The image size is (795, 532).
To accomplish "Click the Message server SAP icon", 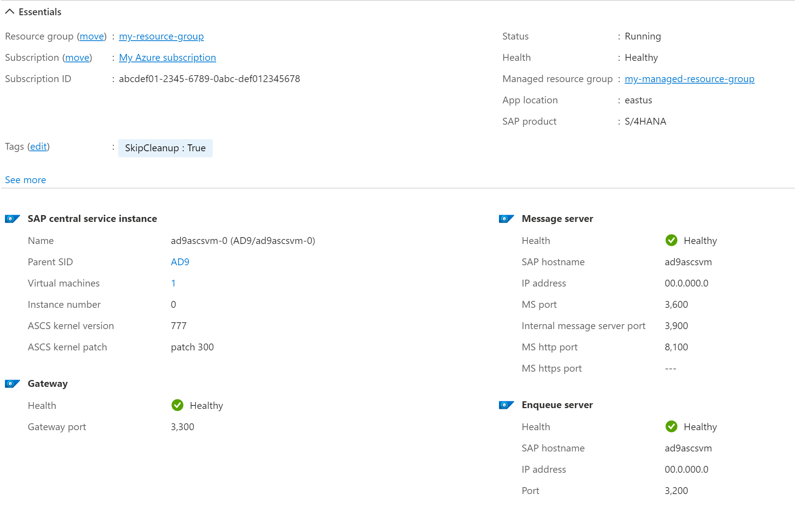I will click(506, 218).
